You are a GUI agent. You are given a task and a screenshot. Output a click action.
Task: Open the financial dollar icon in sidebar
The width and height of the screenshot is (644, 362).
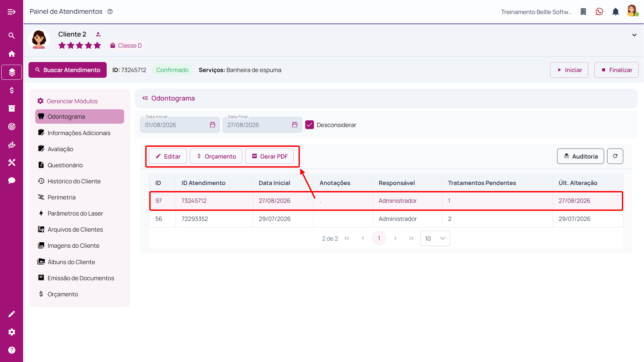coord(12,90)
